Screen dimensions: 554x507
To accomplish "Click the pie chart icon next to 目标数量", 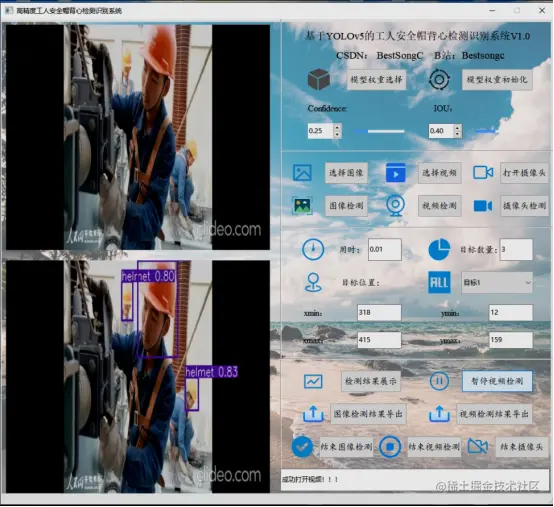I will tap(439, 249).
